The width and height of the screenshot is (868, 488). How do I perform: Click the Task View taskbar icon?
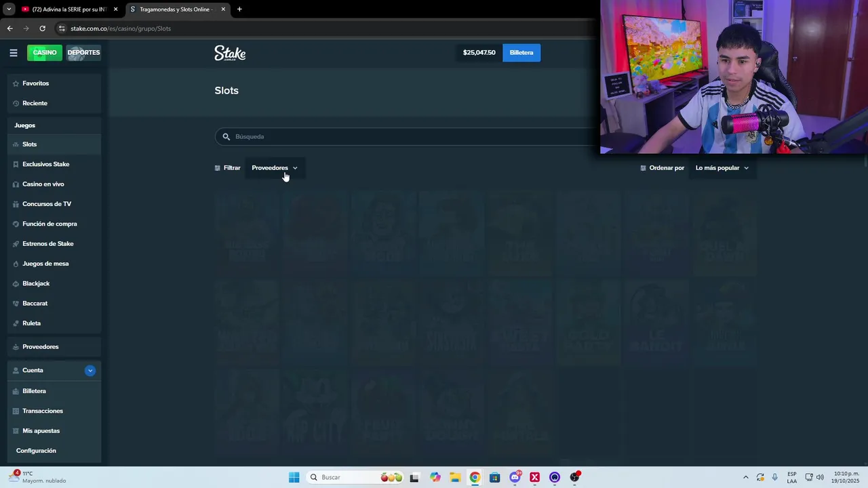(414, 477)
